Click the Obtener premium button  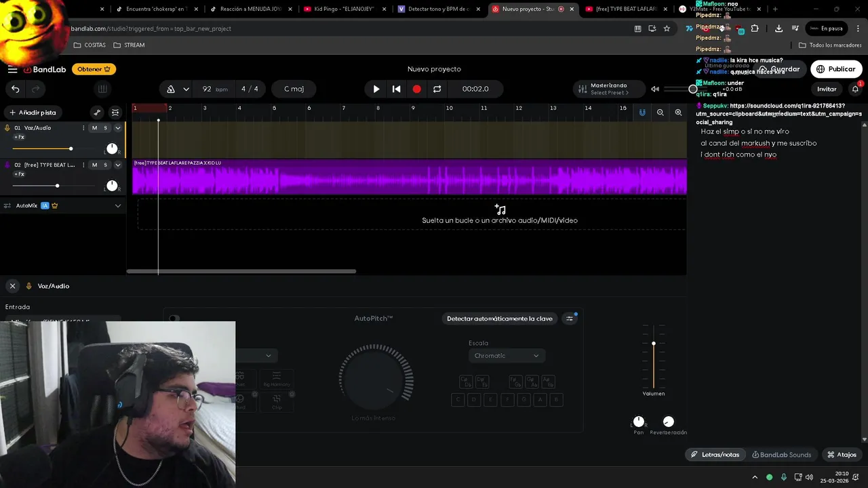pos(94,69)
